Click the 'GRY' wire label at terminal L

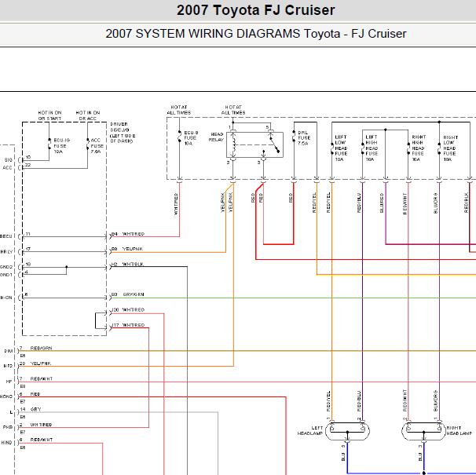point(35,409)
